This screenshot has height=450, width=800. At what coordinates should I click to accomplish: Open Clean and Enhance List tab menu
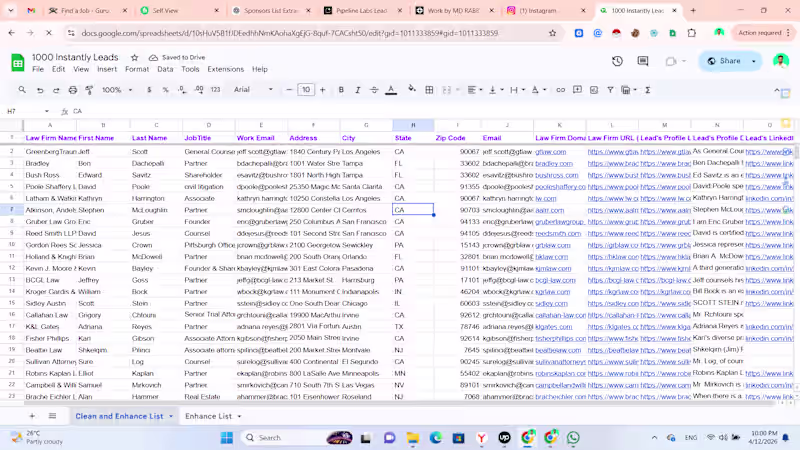(171, 416)
